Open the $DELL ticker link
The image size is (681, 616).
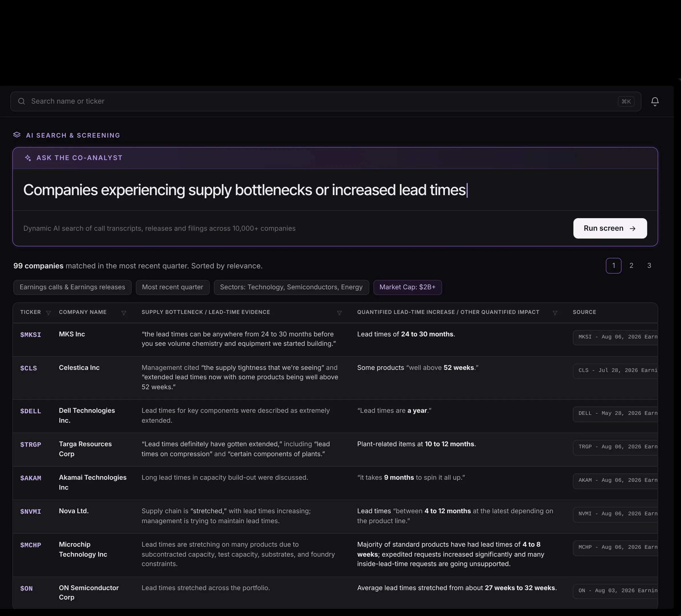[31, 411]
